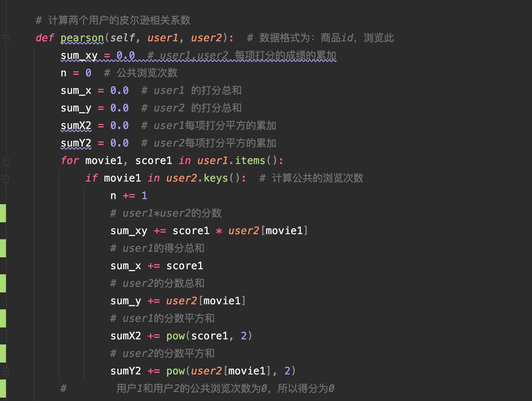532x401 pixels.
Task: Click the items method call
Action: 250,161
